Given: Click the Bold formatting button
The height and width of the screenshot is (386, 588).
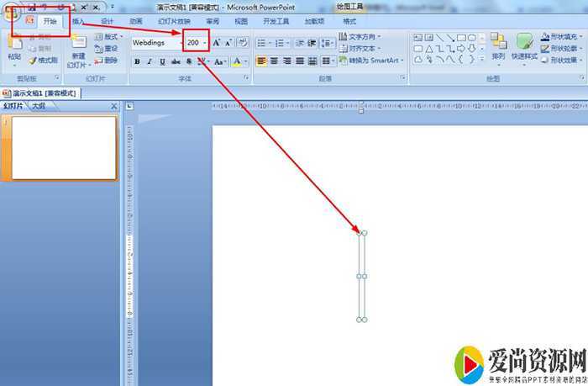Looking at the screenshot, I should pos(137,61).
